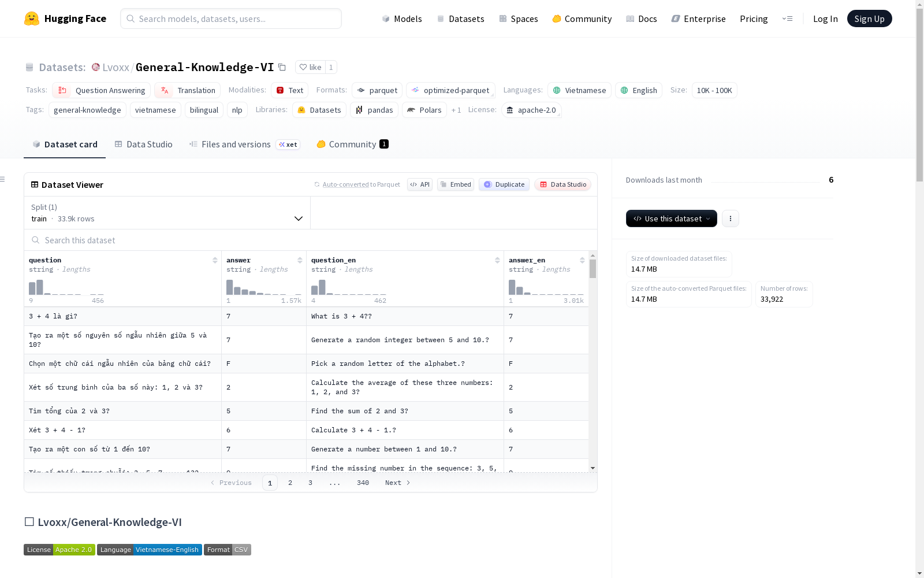The image size is (924, 578).
Task: Click the question_en length histogram
Action: tap(349, 287)
